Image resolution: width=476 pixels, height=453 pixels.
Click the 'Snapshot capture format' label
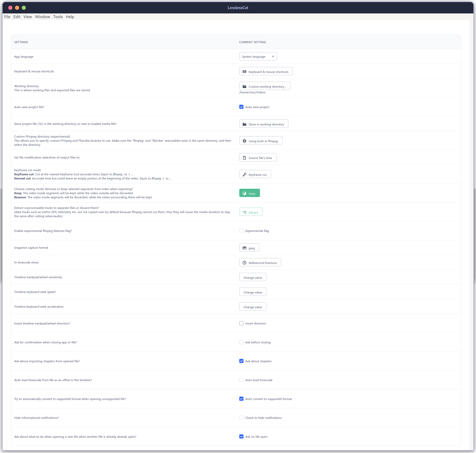click(x=31, y=248)
